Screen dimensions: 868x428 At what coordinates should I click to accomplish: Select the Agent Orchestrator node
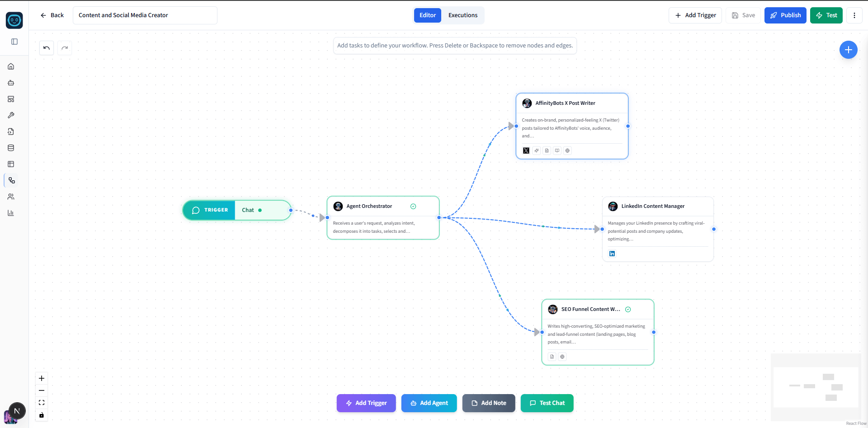[383, 218]
